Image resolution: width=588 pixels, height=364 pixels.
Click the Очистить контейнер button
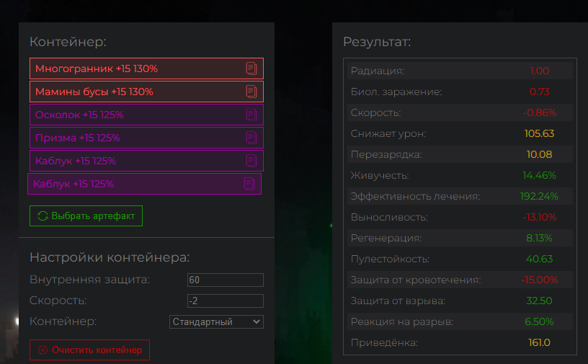tap(89, 350)
